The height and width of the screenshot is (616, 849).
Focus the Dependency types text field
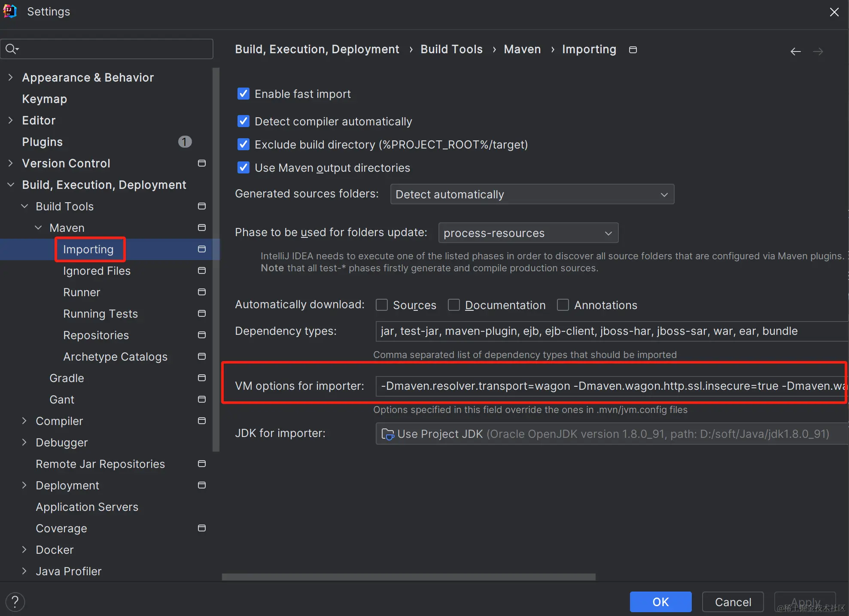coord(612,331)
